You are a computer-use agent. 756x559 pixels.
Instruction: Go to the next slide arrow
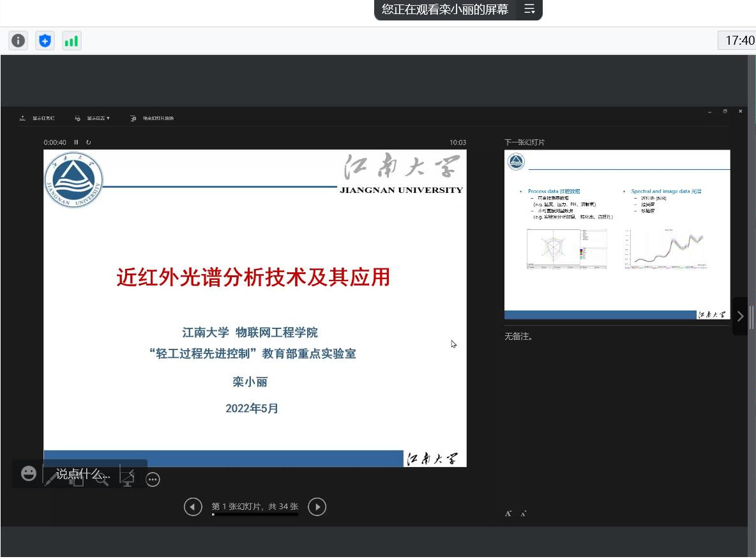click(317, 507)
